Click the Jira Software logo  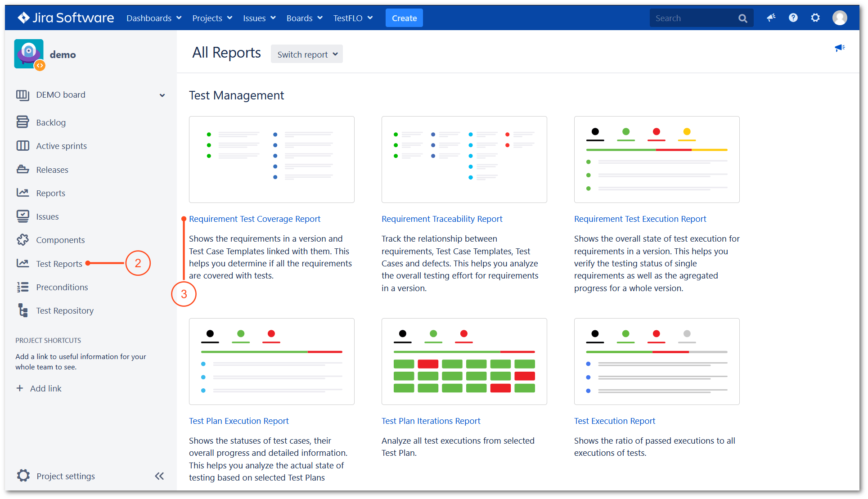click(65, 18)
